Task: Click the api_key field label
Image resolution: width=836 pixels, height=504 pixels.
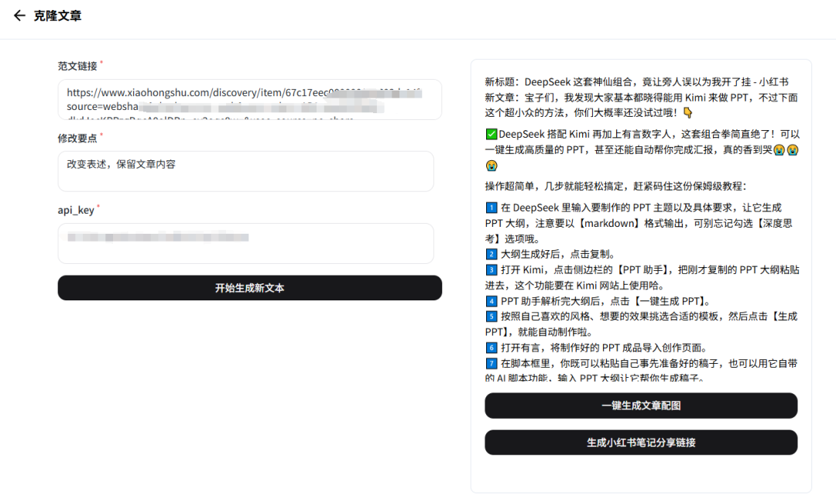Action: pos(76,210)
